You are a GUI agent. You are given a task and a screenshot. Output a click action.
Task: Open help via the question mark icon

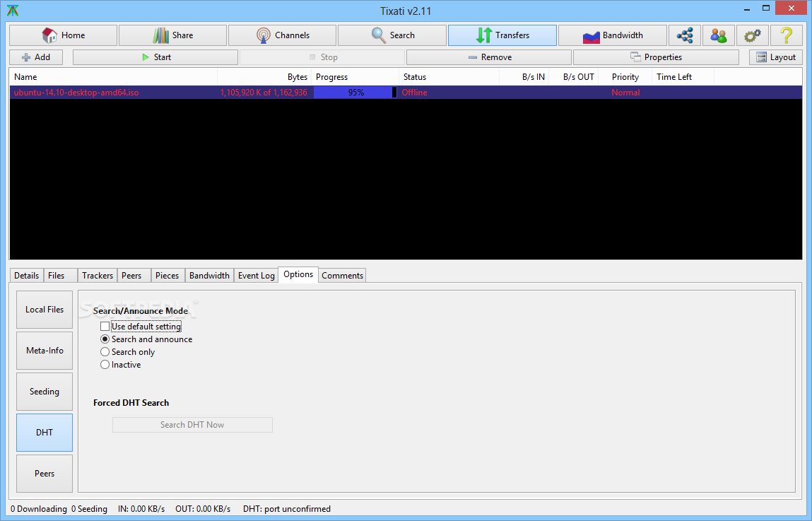[x=786, y=35]
